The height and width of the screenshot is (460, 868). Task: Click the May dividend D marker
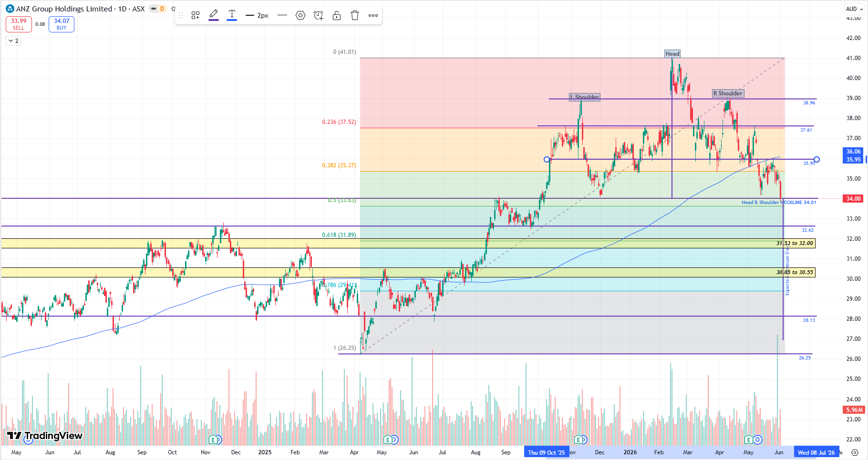[x=758, y=440]
